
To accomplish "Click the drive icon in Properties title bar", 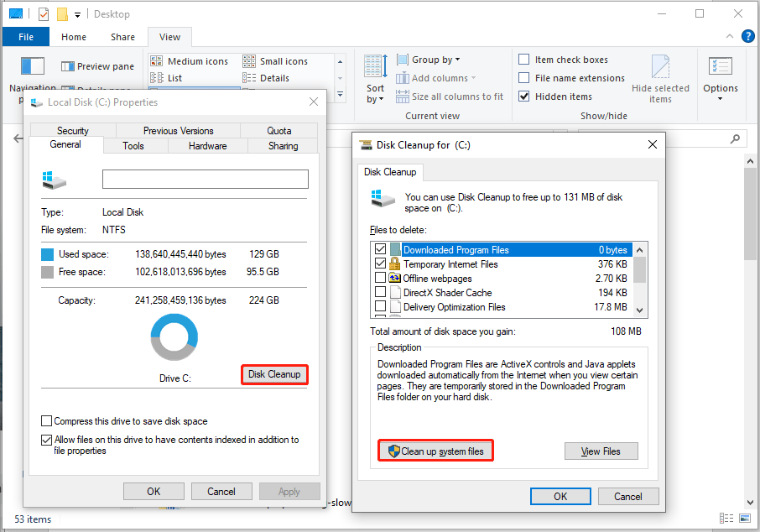I will click(x=36, y=102).
